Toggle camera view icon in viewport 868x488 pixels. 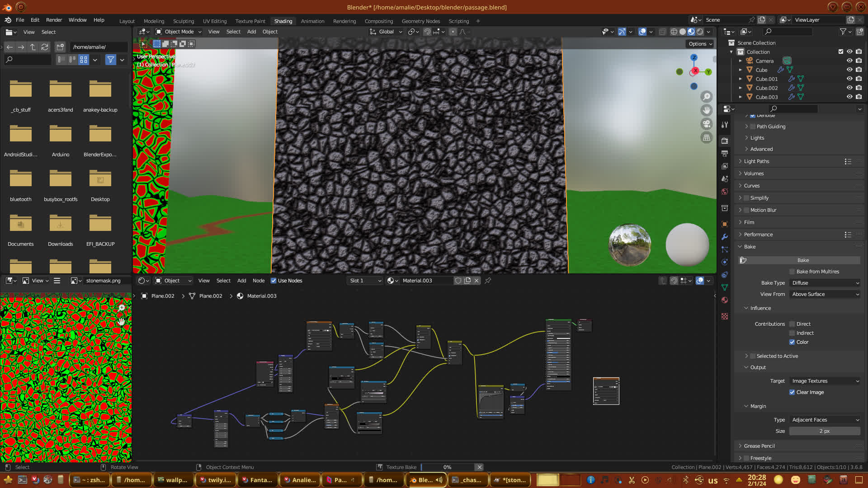click(706, 124)
